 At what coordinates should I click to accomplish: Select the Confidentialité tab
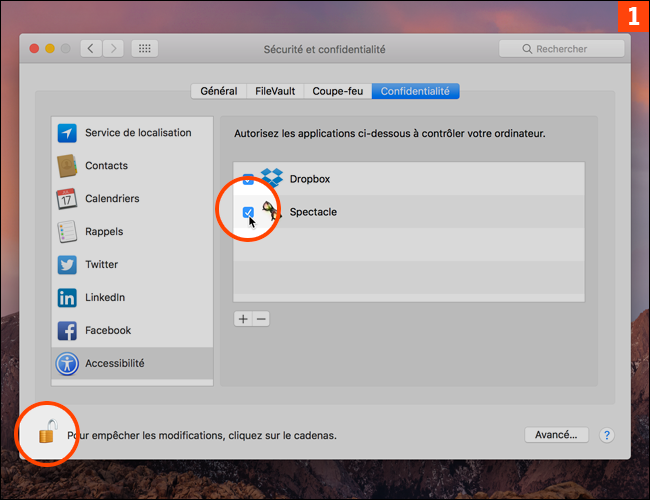[x=415, y=91]
